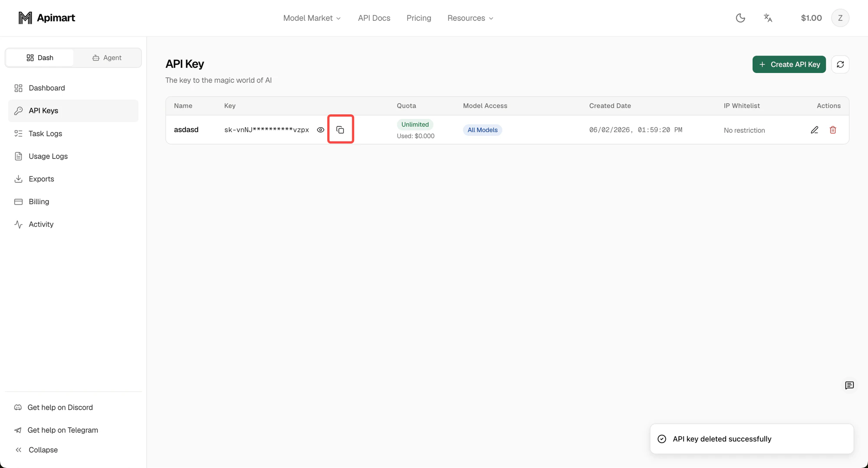The height and width of the screenshot is (468, 868).
Task: Click the Quota column header
Action: 406,106
